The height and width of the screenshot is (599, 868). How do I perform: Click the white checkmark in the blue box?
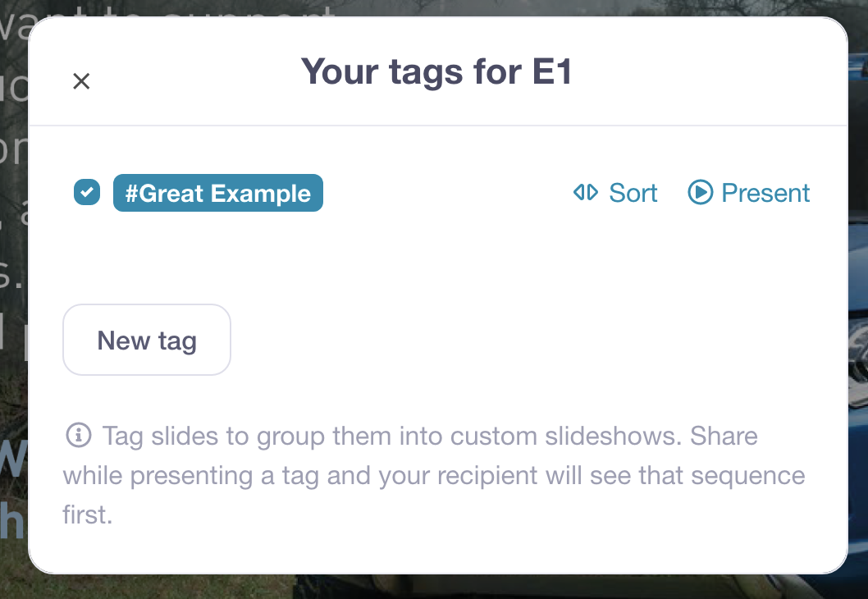click(x=87, y=193)
